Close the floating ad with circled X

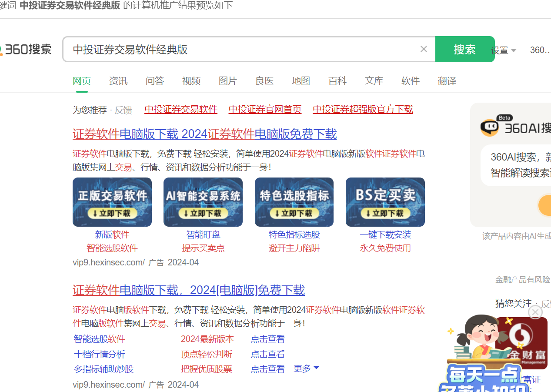pos(535,312)
